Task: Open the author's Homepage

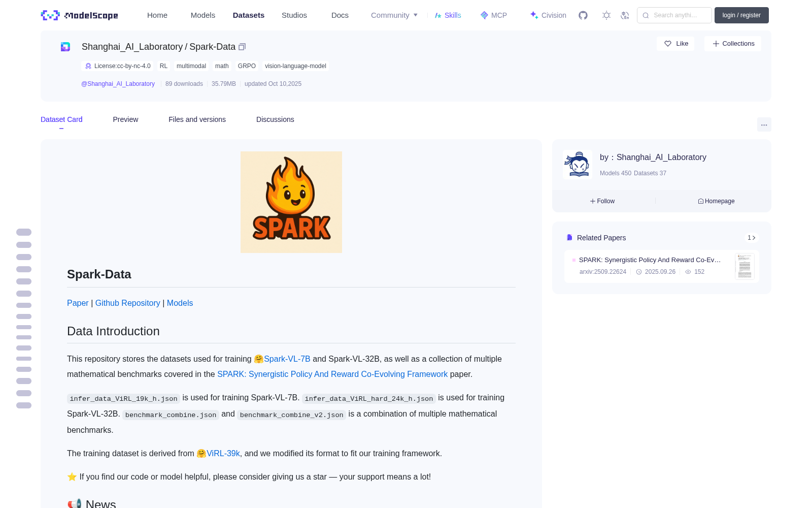Action: click(x=716, y=201)
